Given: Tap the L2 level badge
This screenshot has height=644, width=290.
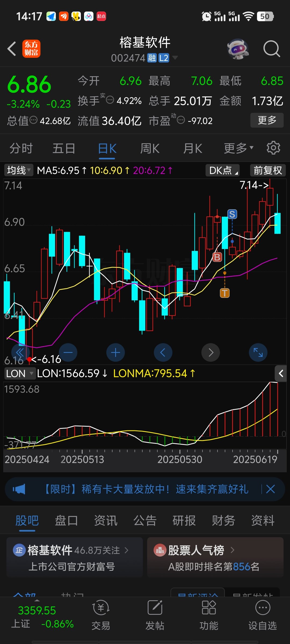Looking at the screenshot, I should [x=164, y=58].
